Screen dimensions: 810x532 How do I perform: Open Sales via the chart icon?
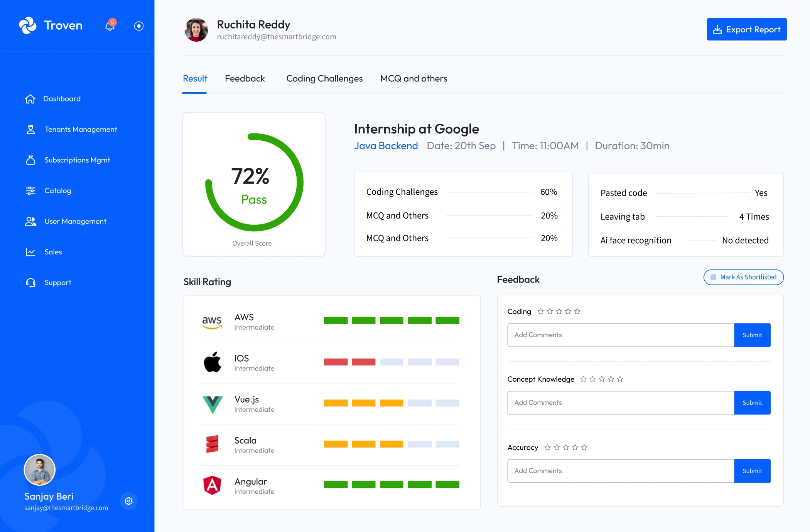click(30, 252)
